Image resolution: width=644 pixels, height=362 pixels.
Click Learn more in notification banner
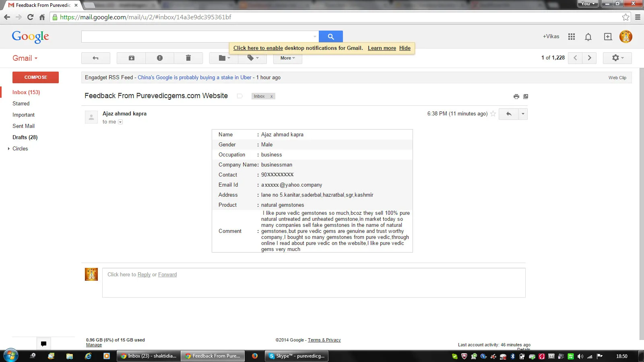382,48
